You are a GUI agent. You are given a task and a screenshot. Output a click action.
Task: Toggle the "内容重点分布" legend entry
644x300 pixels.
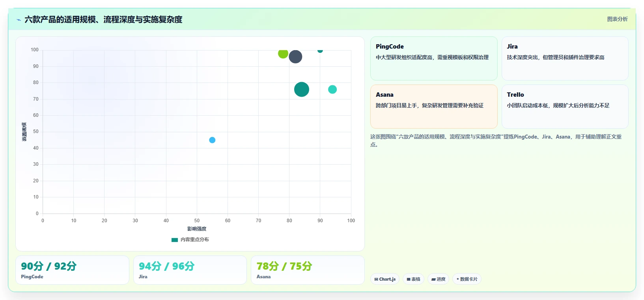(190, 240)
